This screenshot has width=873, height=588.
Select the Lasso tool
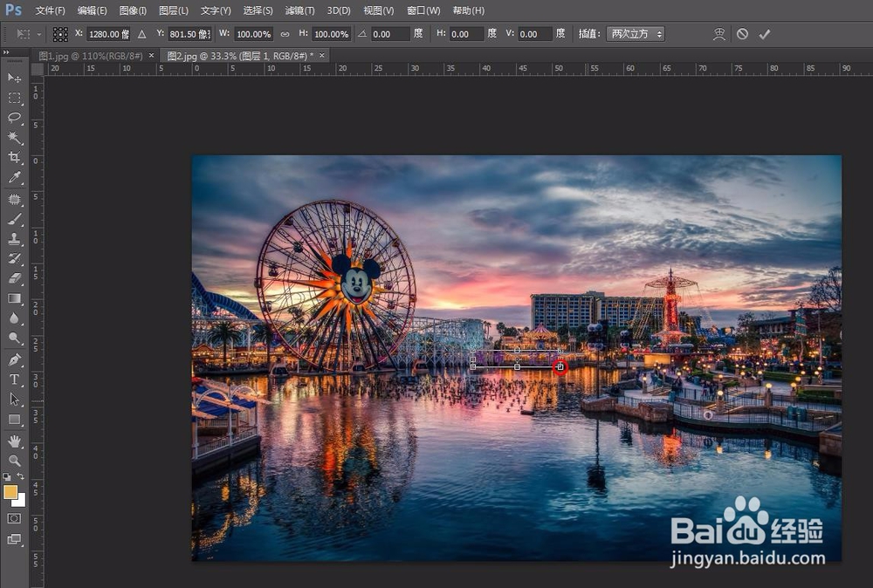coord(15,118)
